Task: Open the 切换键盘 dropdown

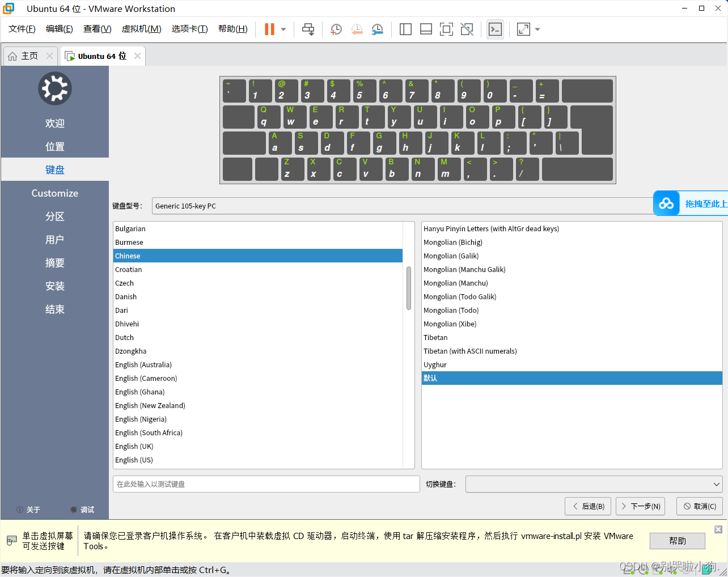Action: tap(594, 484)
